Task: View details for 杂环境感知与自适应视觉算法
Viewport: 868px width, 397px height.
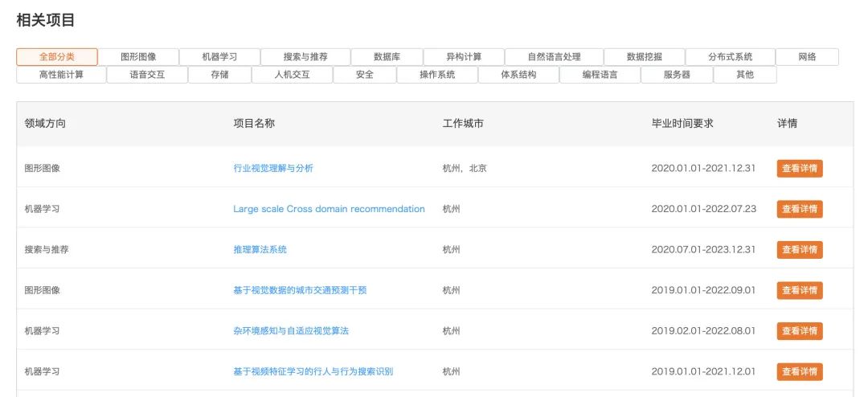Action: point(800,331)
